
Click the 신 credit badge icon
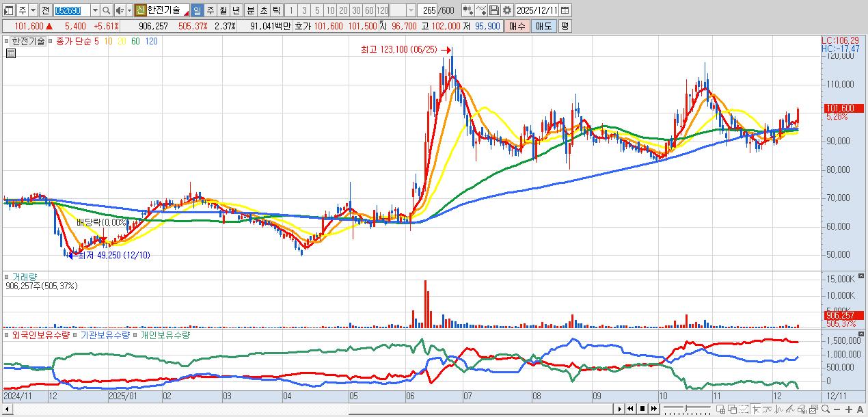(140, 10)
